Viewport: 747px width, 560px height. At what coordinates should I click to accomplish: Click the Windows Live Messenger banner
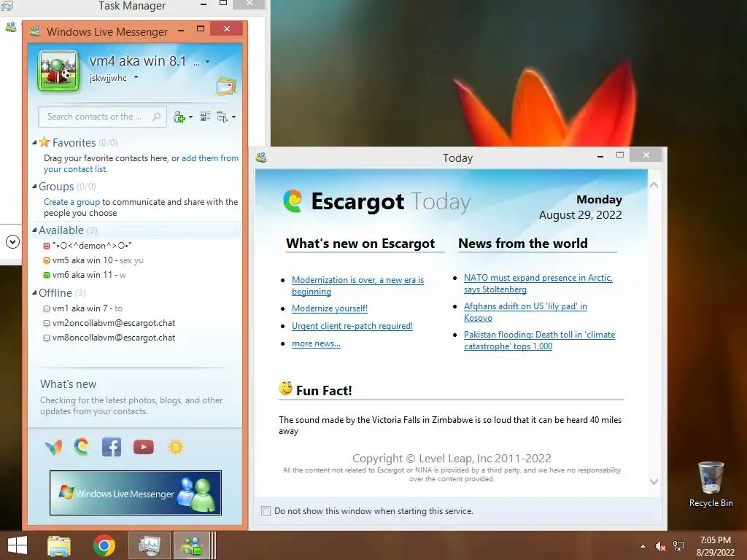[x=135, y=494]
